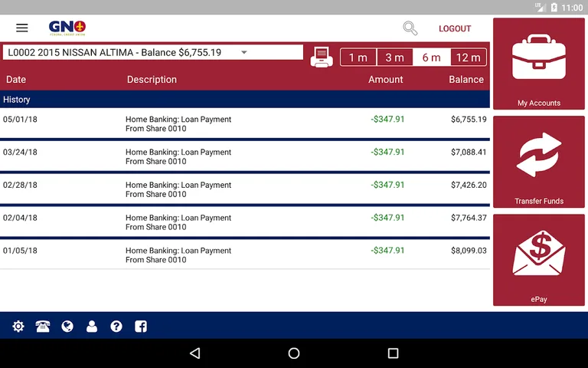This screenshot has height=368, width=588.
Task: Open My Accounts briefcase tile
Action: coord(539,64)
